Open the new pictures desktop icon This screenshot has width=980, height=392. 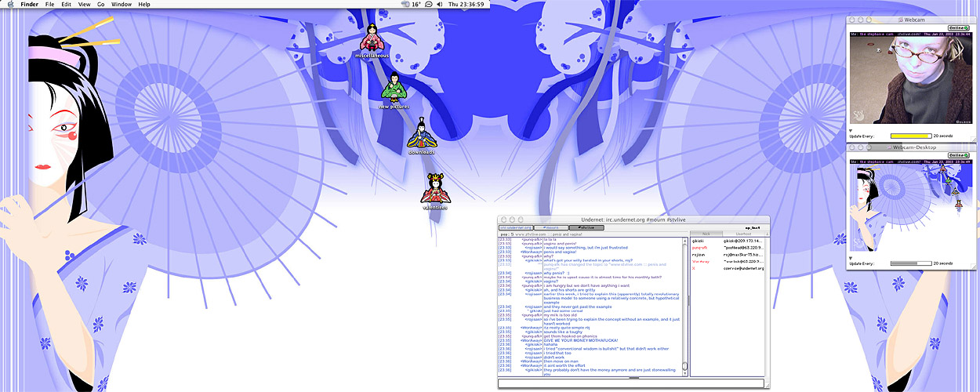[394, 89]
